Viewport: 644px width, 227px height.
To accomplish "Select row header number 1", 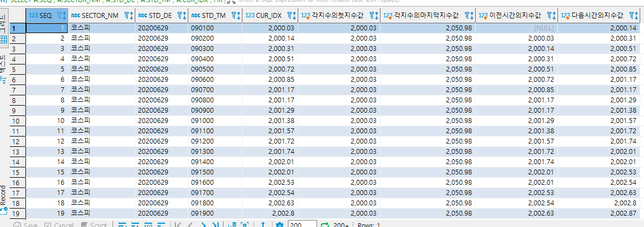I will 18,28.
